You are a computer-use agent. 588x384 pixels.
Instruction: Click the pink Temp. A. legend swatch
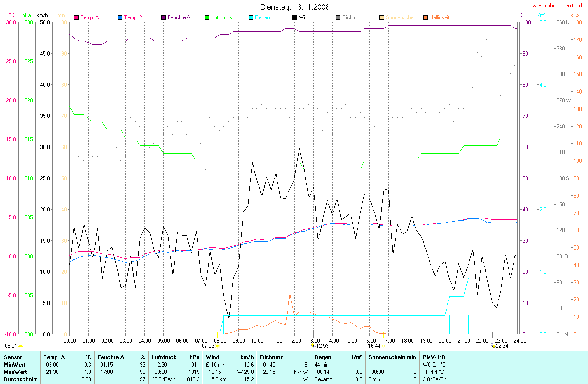coord(76,17)
